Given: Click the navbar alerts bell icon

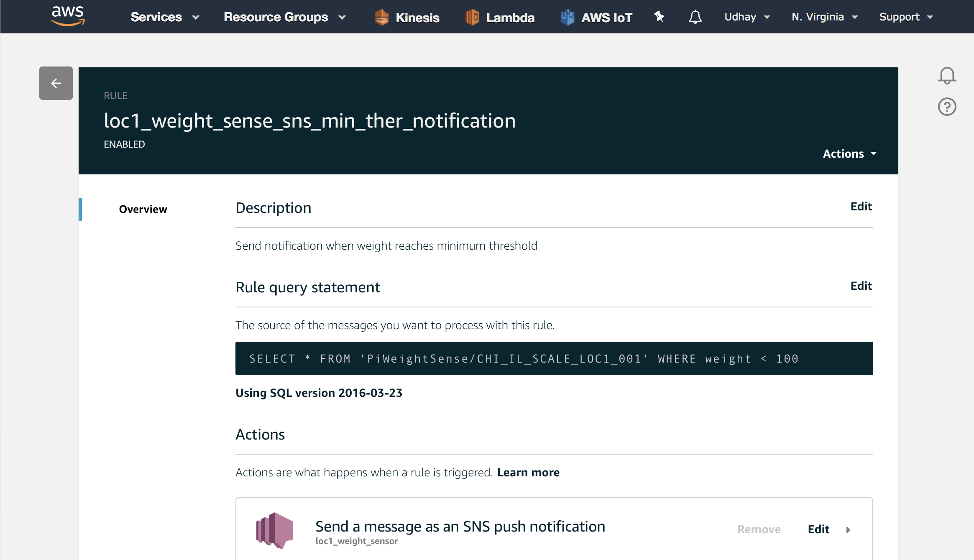Looking at the screenshot, I should tap(695, 17).
